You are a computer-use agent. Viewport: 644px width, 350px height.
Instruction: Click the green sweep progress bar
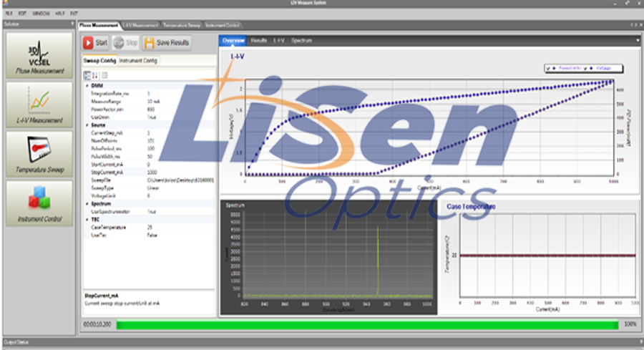(x=367, y=324)
